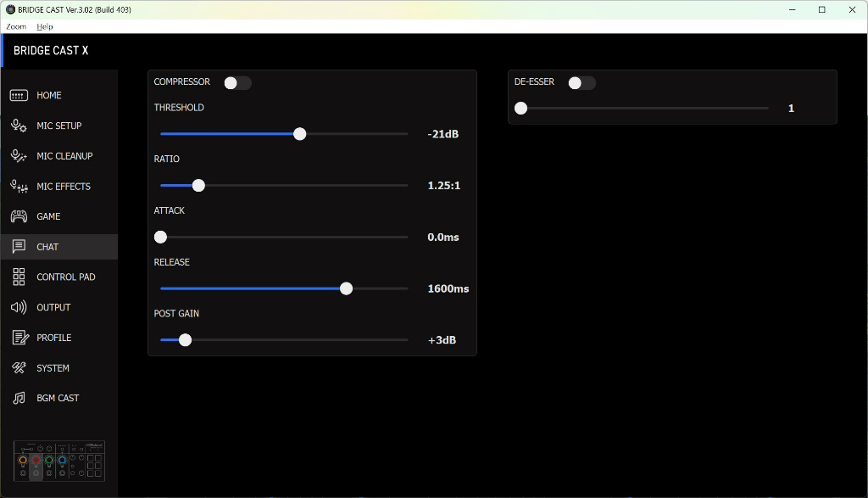Enable the COMPRESSOR toggle
The width and height of the screenshot is (868, 498).
point(237,83)
